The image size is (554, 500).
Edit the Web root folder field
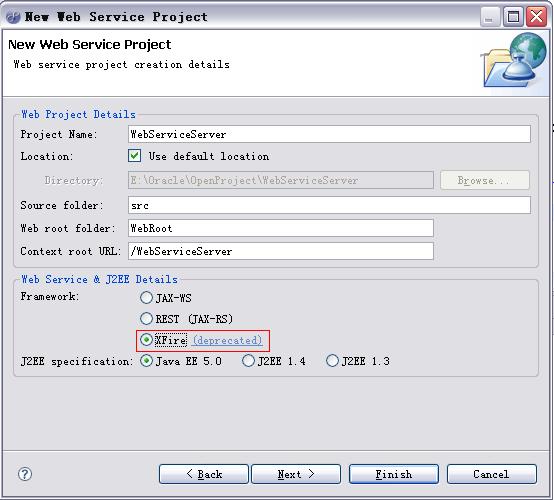(x=281, y=228)
